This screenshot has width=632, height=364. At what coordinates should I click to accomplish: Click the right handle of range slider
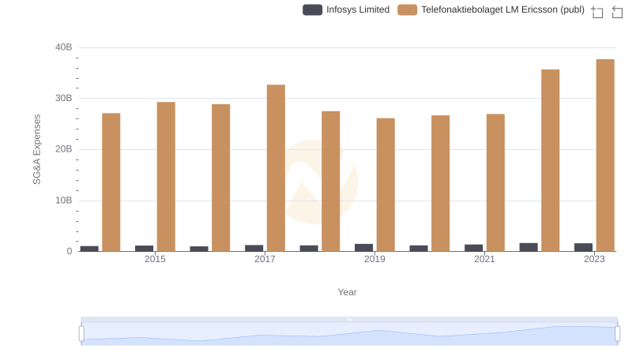(x=618, y=333)
